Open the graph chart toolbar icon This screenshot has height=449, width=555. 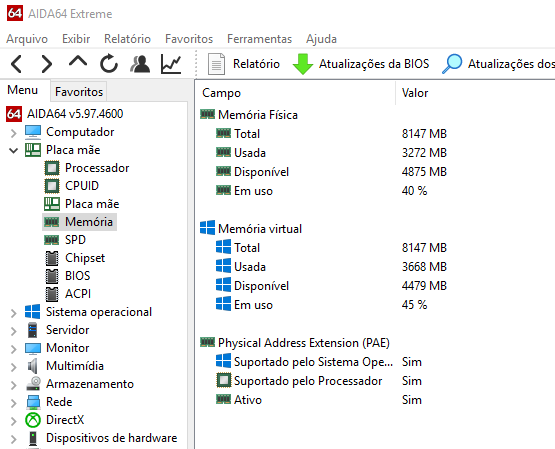171,64
